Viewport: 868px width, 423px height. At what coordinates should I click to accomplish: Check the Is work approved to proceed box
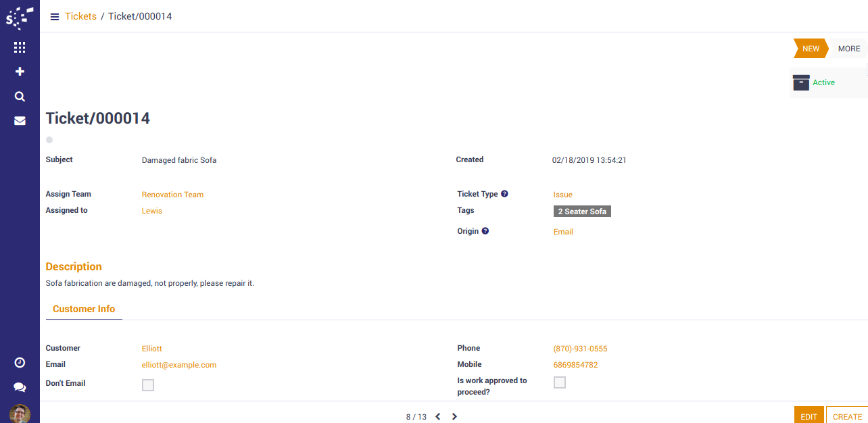pos(560,382)
